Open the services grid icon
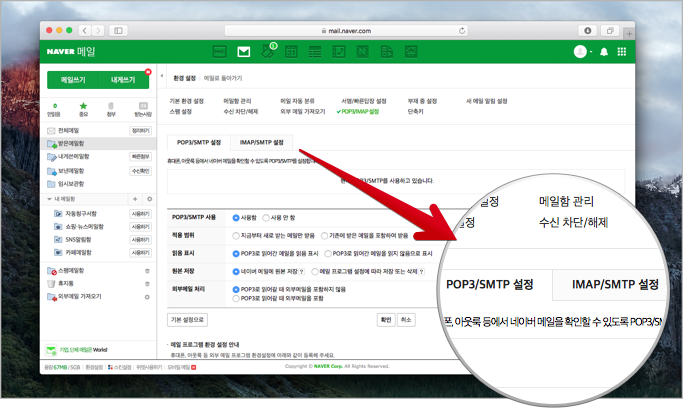Image resolution: width=683 pixels, height=408 pixels. coord(622,52)
